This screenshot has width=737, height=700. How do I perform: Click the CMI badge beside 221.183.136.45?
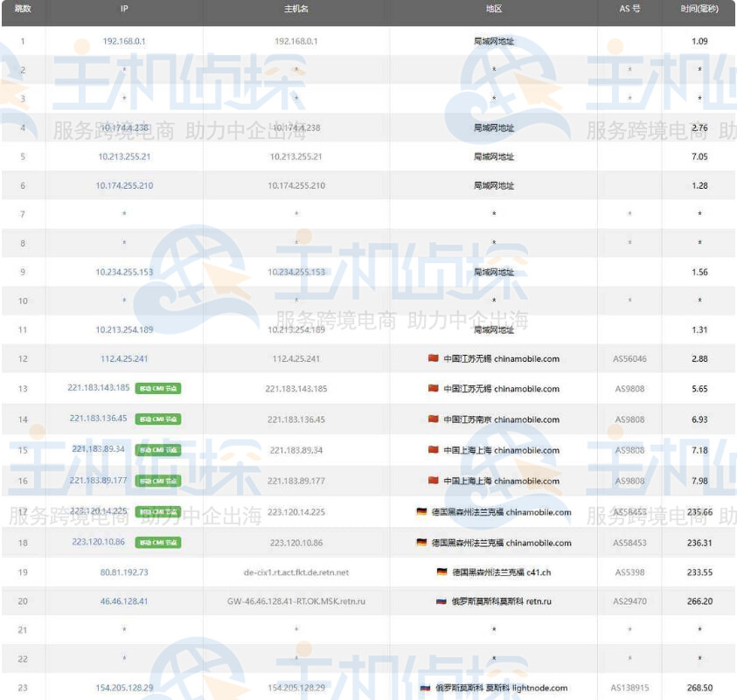click(x=158, y=419)
